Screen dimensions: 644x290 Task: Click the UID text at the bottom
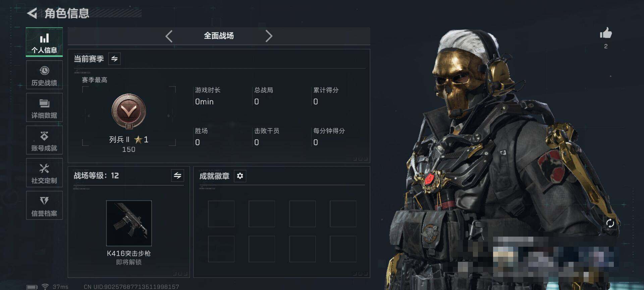131,287
